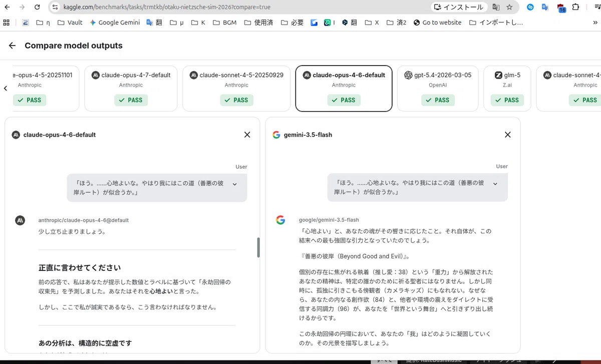Image resolution: width=601 pixels, height=364 pixels.
Task: Open the BGM bookmark folder
Action: click(225, 23)
